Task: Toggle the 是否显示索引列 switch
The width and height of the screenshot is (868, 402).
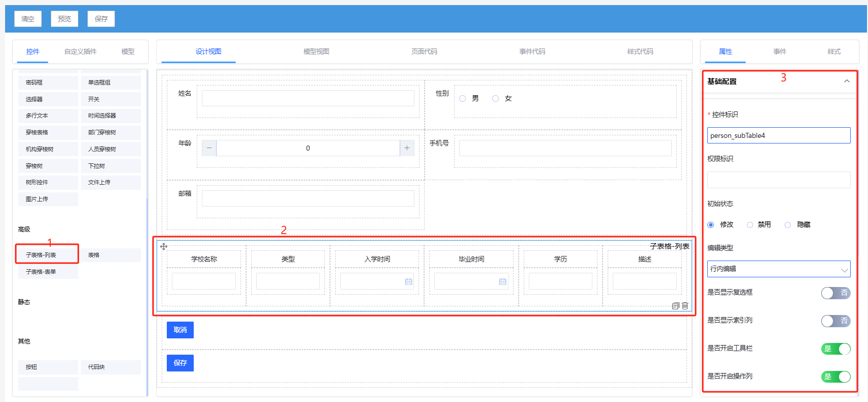Action: pyautogui.click(x=835, y=321)
